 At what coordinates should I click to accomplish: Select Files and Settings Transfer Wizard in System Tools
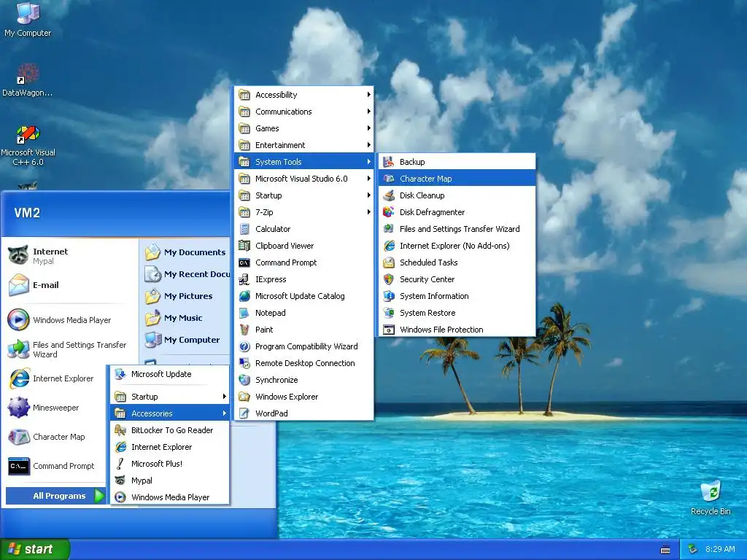tap(457, 229)
